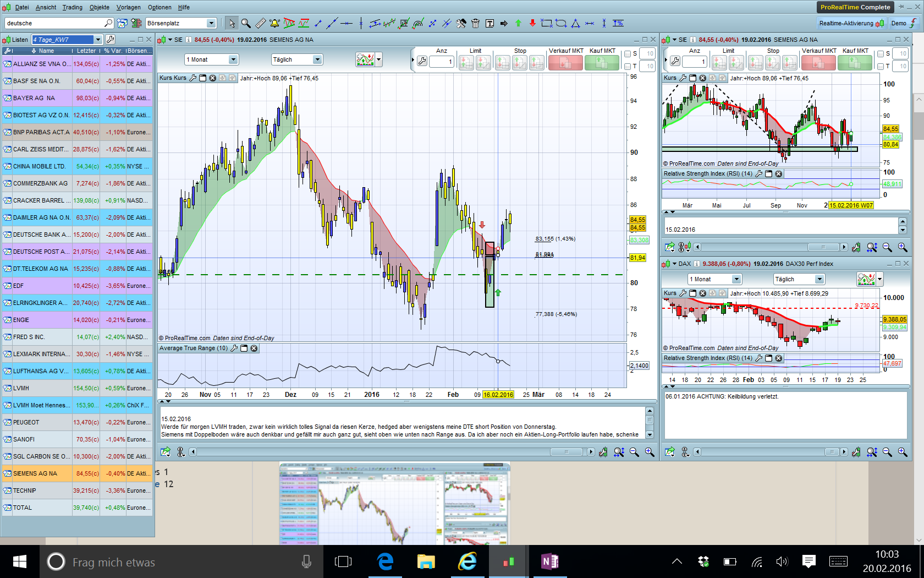Toggle the S checkbox in main chart order bar
Screen dimensions: 924x578
628,54
